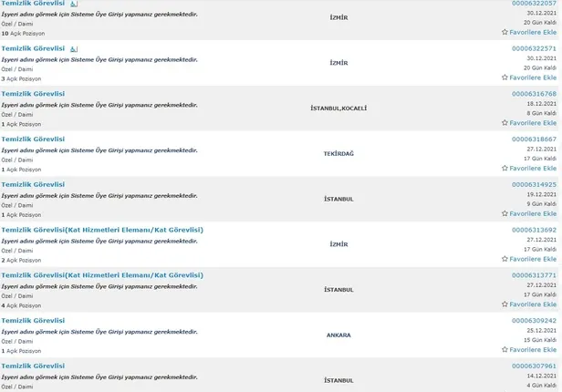This screenshot has width=562, height=392.
Task: Open job number 00006309242 link
Action: [x=534, y=320]
